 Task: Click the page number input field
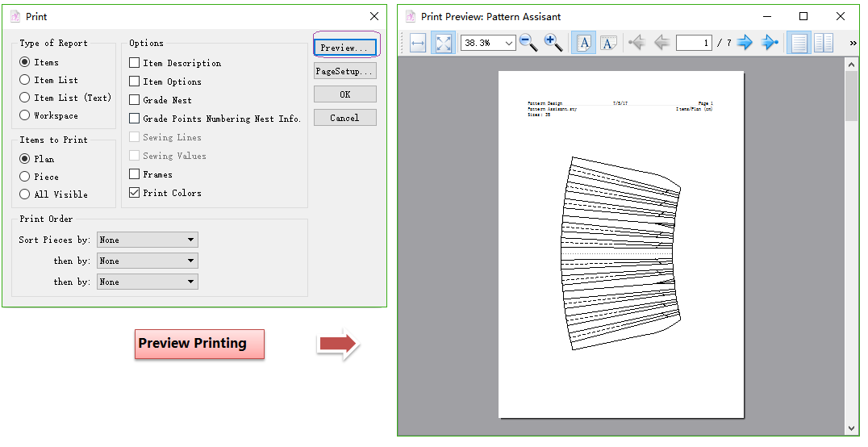point(694,43)
